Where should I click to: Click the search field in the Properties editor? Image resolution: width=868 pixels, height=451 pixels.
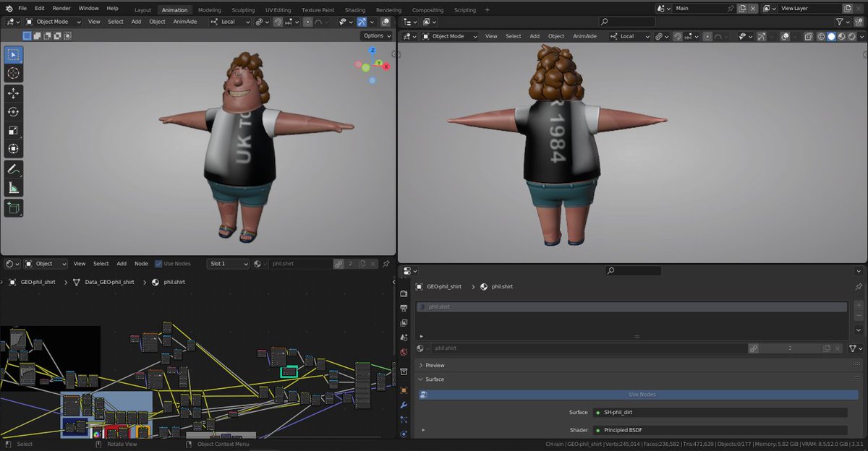633,270
